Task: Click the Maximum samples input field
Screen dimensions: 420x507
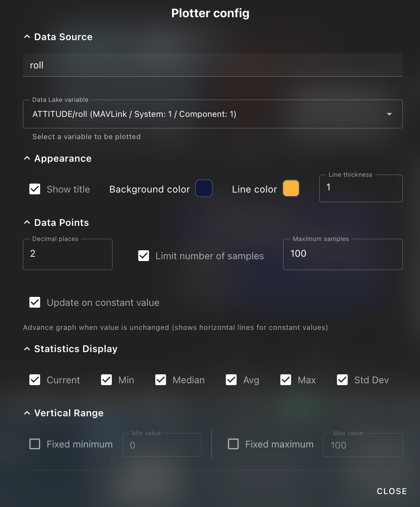Action: [343, 254]
